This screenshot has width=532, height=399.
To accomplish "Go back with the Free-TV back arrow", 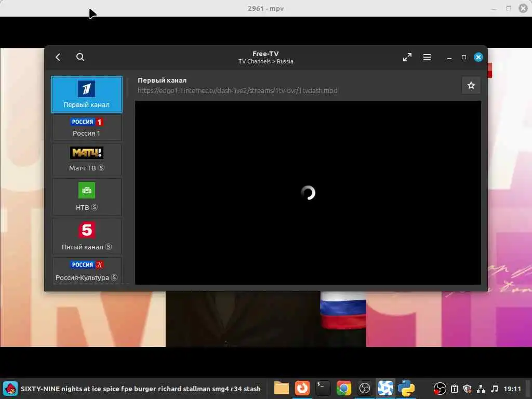I will pyautogui.click(x=58, y=57).
